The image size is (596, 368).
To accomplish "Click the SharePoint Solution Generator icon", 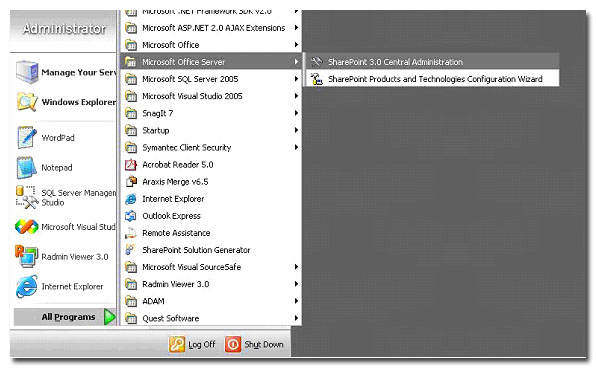I will [x=131, y=250].
